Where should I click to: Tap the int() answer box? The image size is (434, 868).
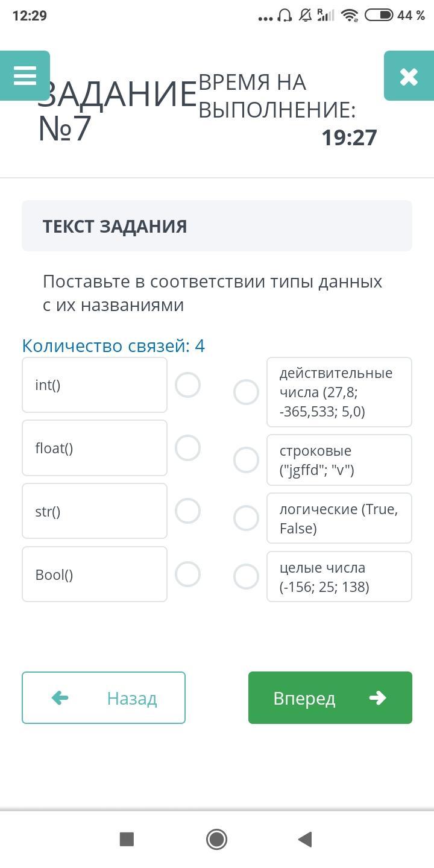[x=95, y=385]
